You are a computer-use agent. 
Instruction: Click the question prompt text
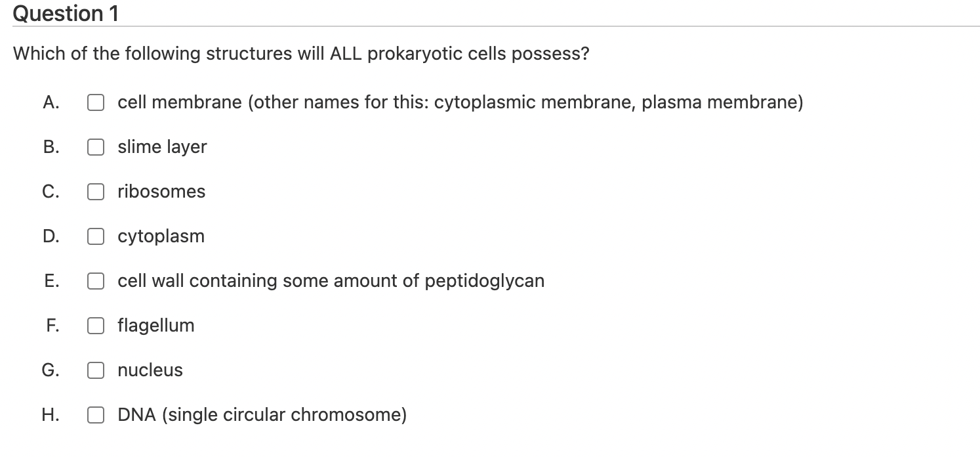pyautogui.click(x=301, y=53)
